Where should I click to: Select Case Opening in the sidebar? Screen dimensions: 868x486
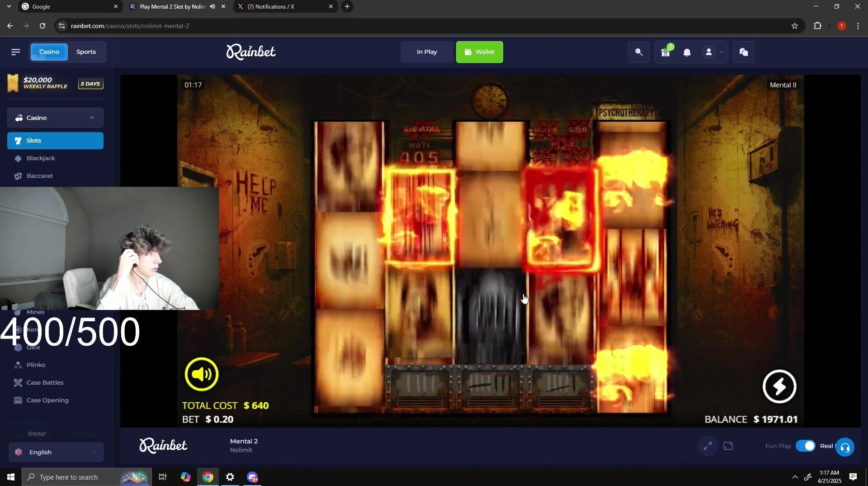click(56, 400)
